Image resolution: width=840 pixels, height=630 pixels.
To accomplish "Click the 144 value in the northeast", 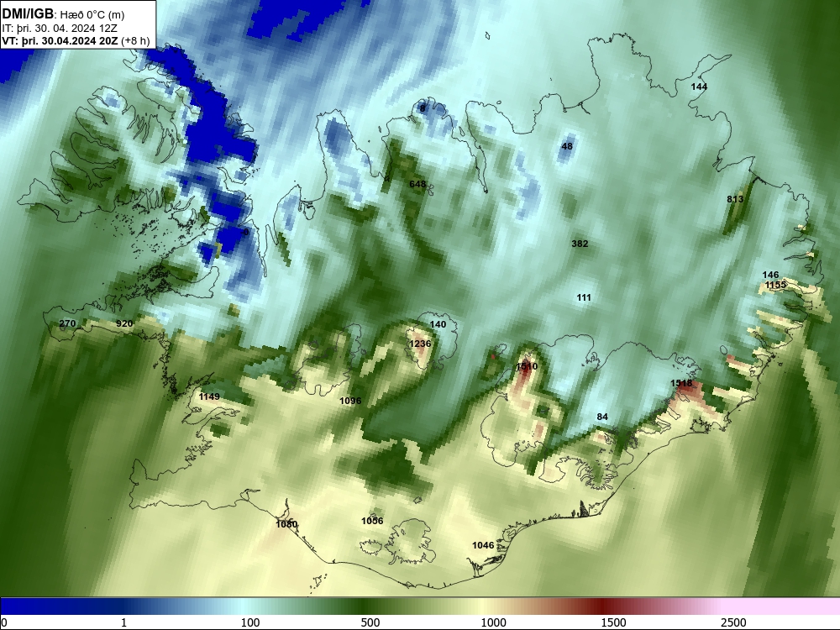I will [x=699, y=87].
